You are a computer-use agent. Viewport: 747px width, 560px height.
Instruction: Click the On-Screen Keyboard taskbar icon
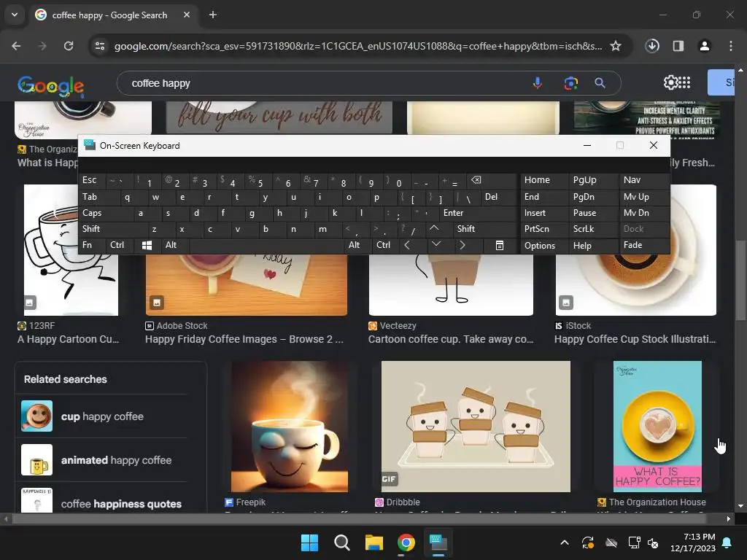click(438, 542)
